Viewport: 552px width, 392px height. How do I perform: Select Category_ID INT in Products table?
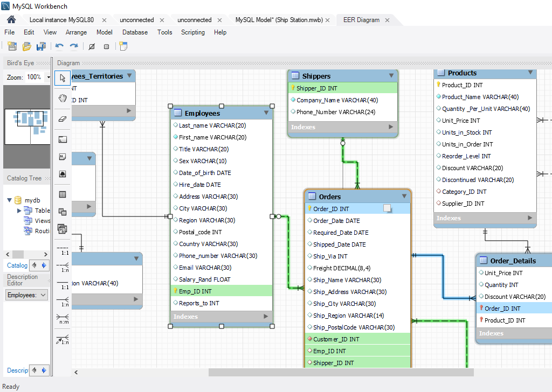(464, 192)
